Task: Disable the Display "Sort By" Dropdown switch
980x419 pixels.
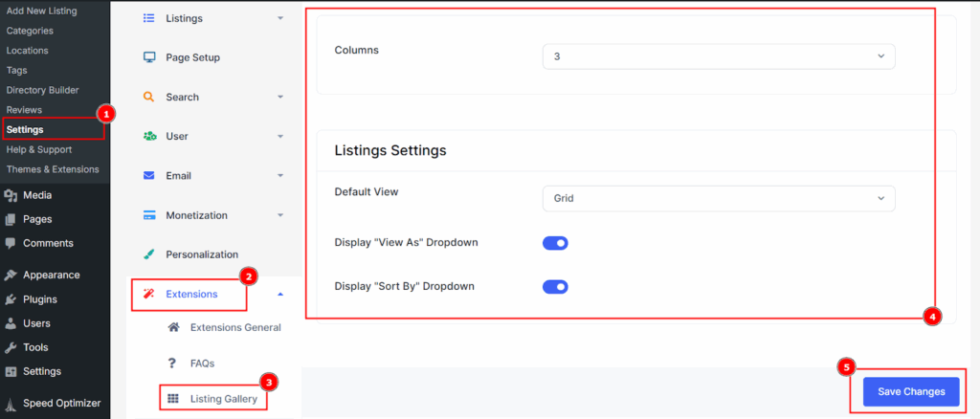Action: point(555,286)
